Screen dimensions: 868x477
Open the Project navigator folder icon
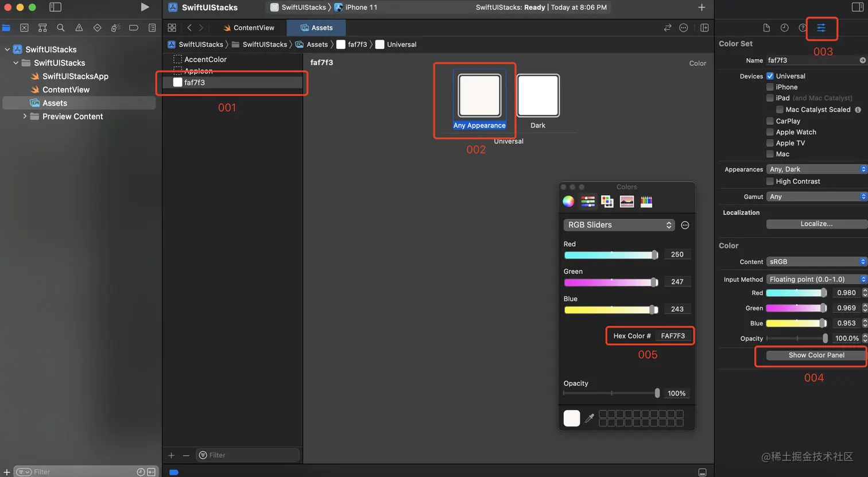pyautogui.click(x=6, y=28)
